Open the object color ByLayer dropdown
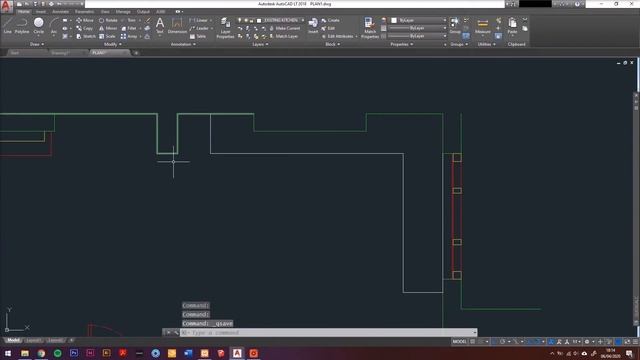640x360 pixels. (x=418, y=20)
